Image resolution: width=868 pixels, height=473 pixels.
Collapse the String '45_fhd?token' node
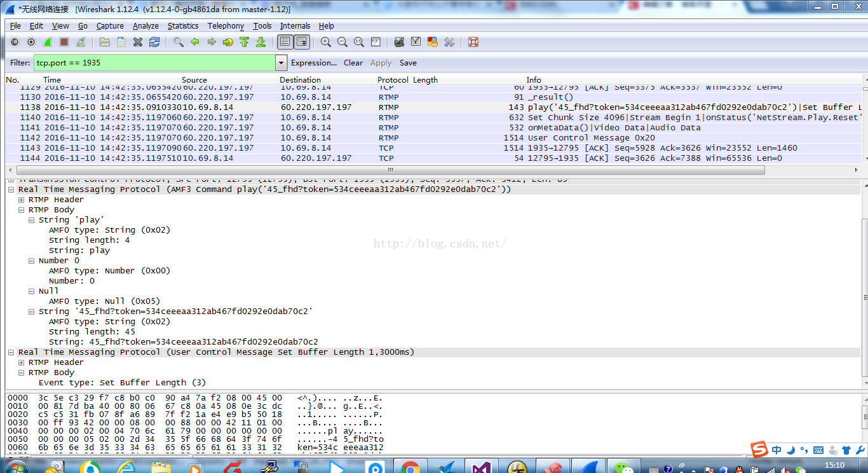pyautogui.click(x=32, y=312)
